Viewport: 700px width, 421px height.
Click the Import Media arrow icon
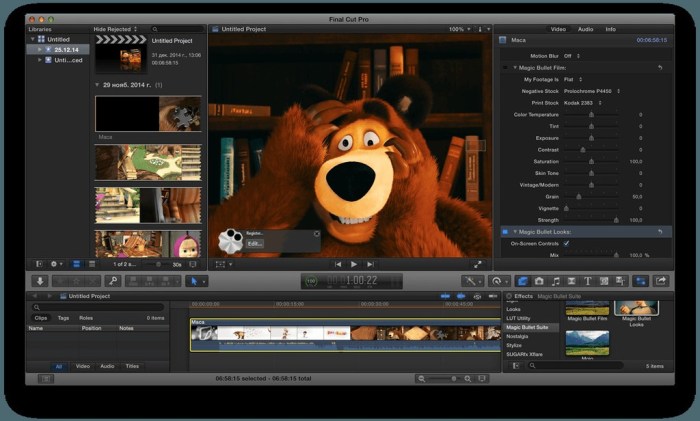41,281
